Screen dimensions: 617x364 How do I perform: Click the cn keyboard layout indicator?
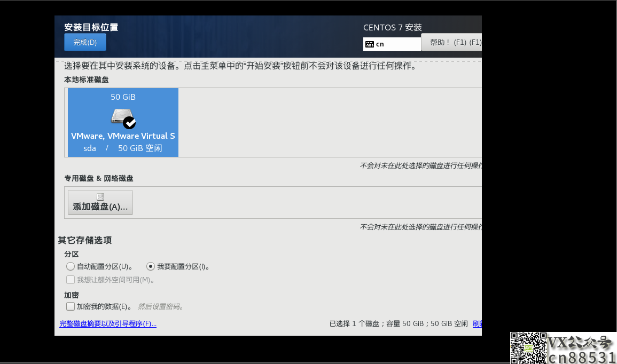coord(392,44)
